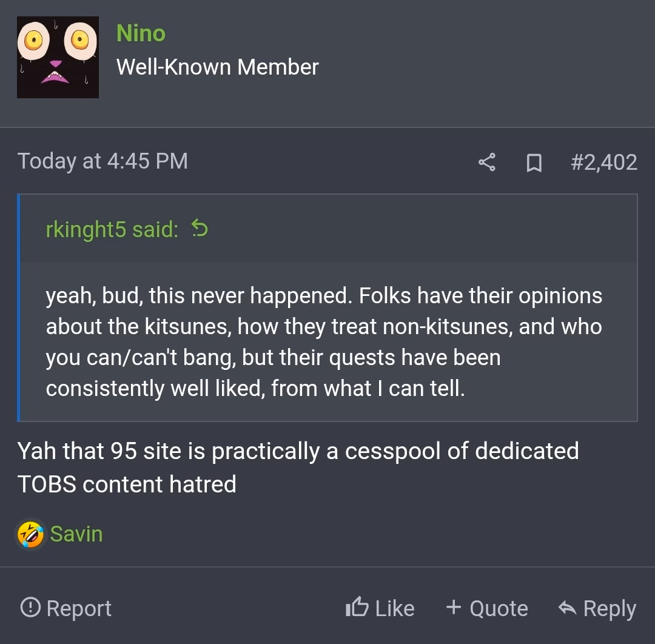Click the exclamation circle report icon

[30, 607]
